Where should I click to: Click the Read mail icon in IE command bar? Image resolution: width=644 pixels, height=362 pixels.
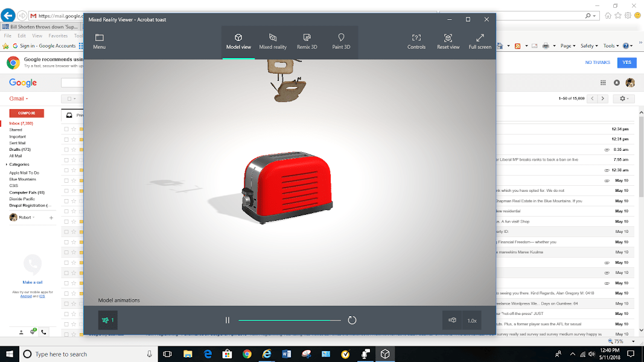534,46
